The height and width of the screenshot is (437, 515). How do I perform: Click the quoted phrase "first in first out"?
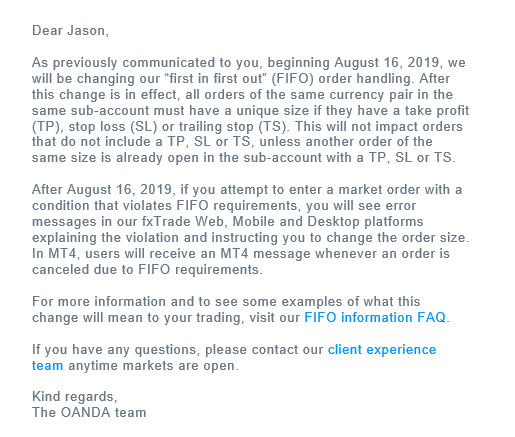[x=216, y=78]
